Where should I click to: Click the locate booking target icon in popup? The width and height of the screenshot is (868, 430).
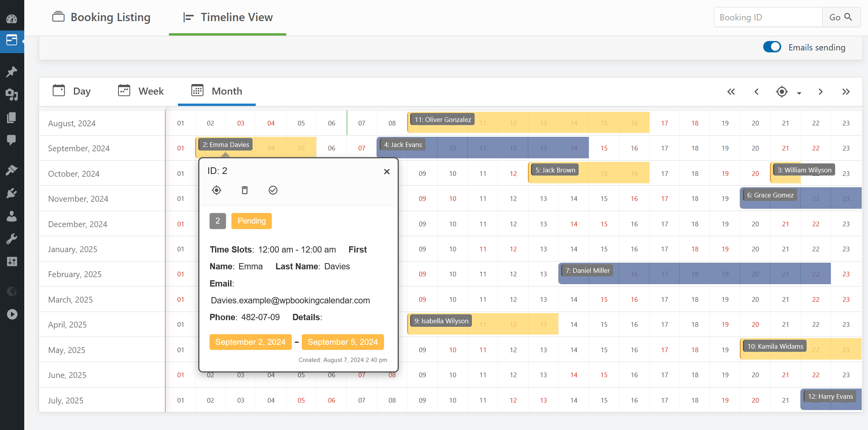coord(216,190)
